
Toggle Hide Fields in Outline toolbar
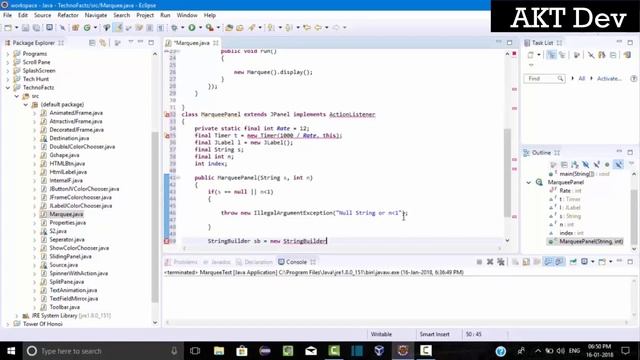tap(586, 164)
